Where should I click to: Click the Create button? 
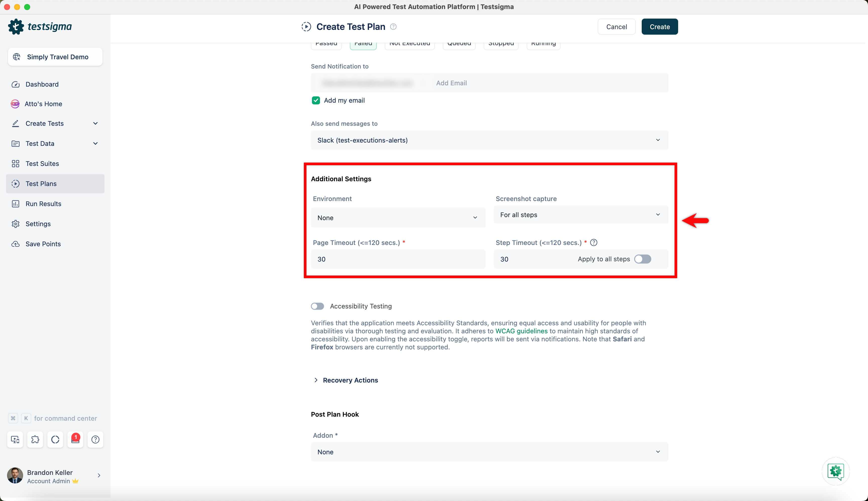[x=659, y=27]
